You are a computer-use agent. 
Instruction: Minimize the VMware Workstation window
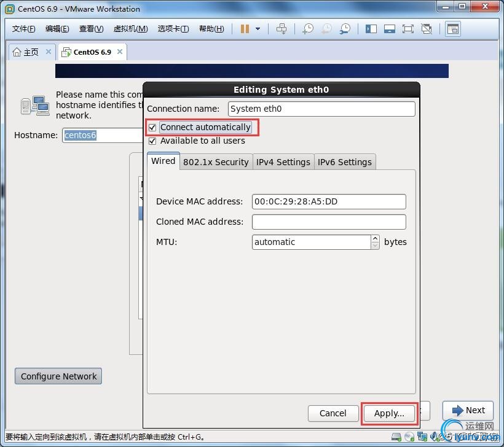pos(446,7)
